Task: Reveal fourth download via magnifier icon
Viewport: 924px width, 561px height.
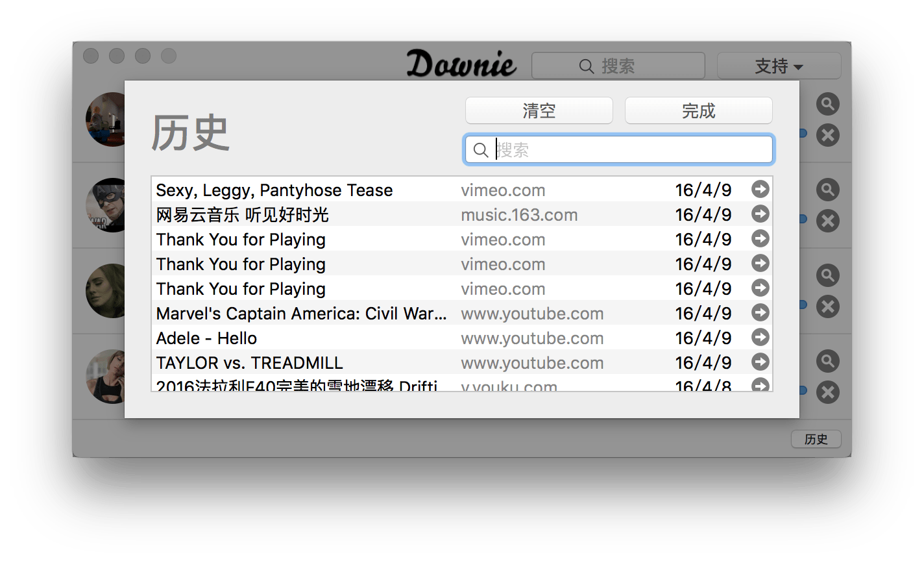Action: [827, 361]
